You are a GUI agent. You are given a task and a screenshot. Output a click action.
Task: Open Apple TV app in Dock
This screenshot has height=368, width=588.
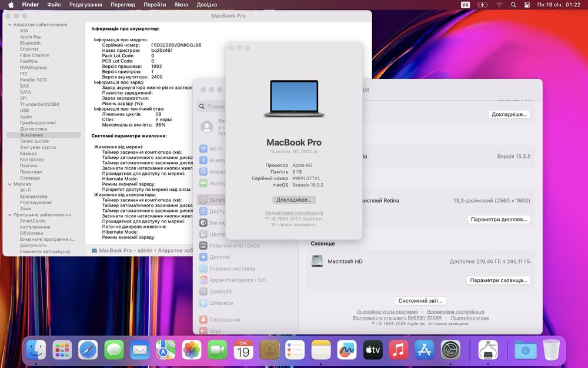(373, 350)
